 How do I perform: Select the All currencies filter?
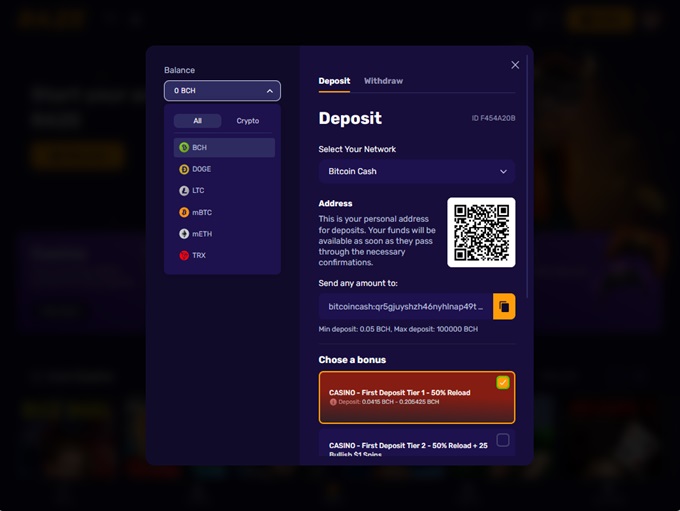(197, 121)
